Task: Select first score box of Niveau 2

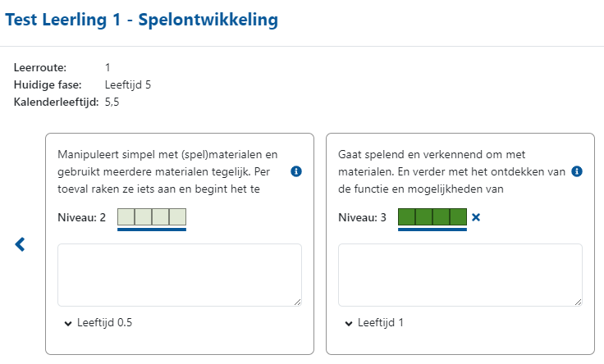Action: pyautogui.click(x=126, y=217)
